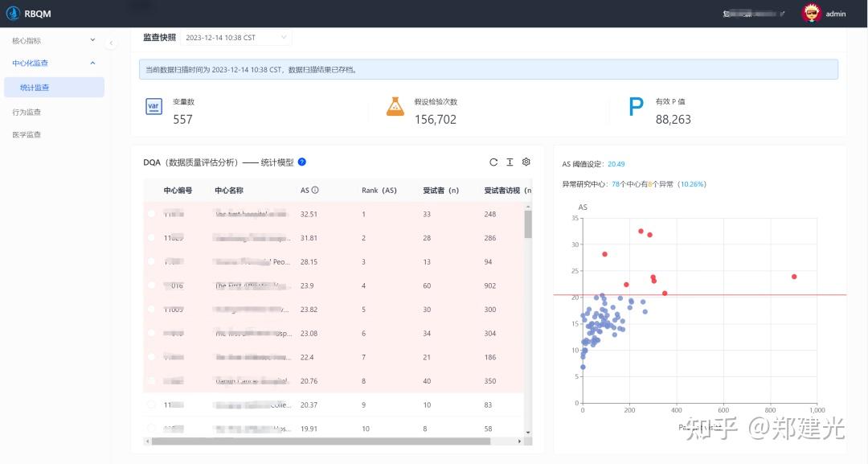Go to 行为监查 in the sidebar
This screenshot has width=868, height=464.
[27, 112]
